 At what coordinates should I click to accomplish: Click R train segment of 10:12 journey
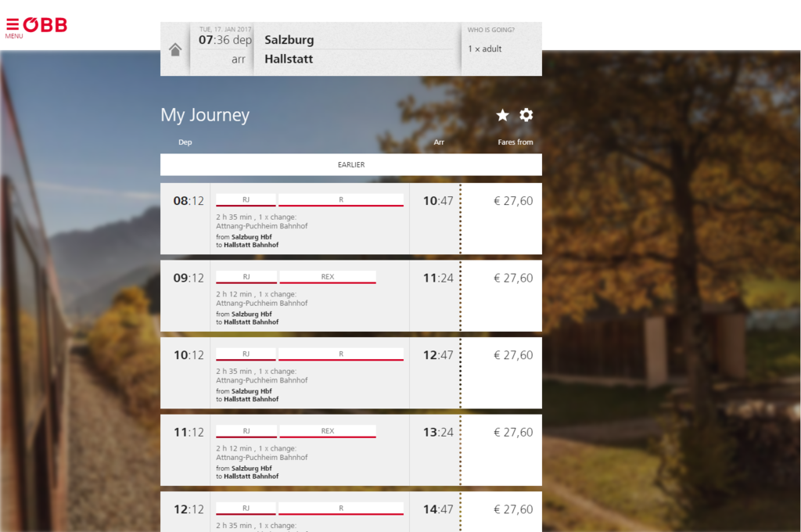coord(341,354)
